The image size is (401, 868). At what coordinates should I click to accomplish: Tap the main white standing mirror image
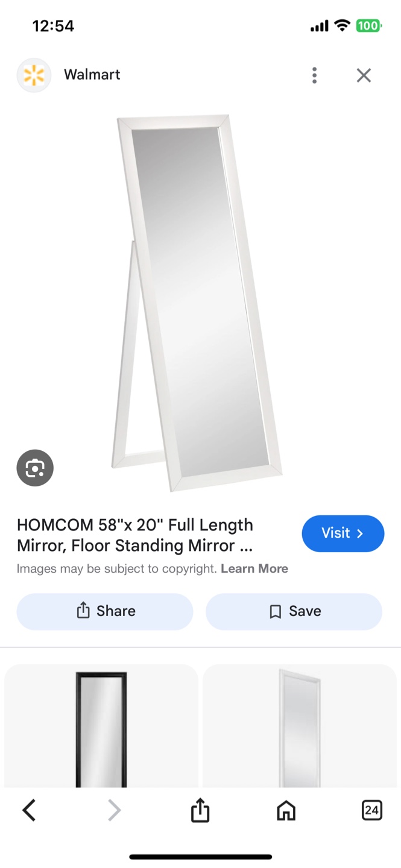click(x=197, y=303)
